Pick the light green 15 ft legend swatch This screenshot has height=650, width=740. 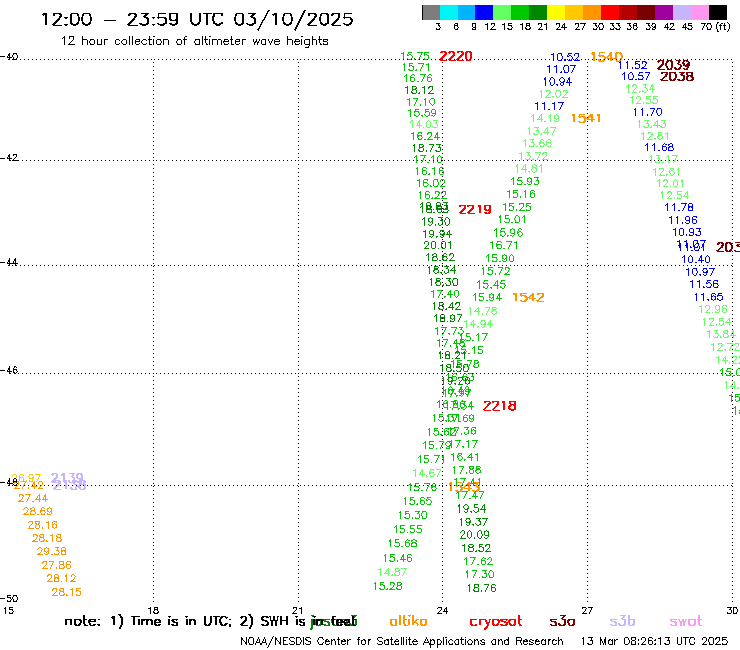point(502,12)
